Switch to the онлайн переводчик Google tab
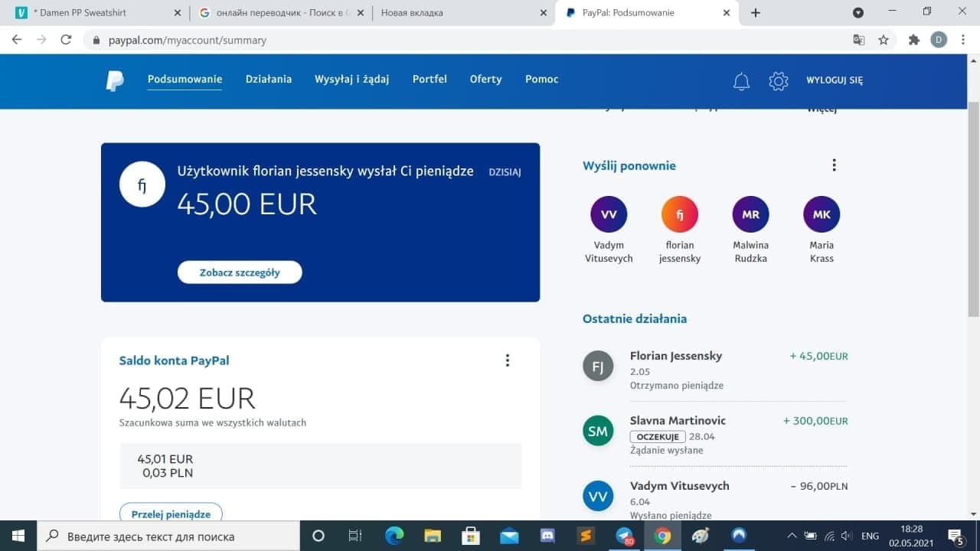980x551 pixels. 279,13
